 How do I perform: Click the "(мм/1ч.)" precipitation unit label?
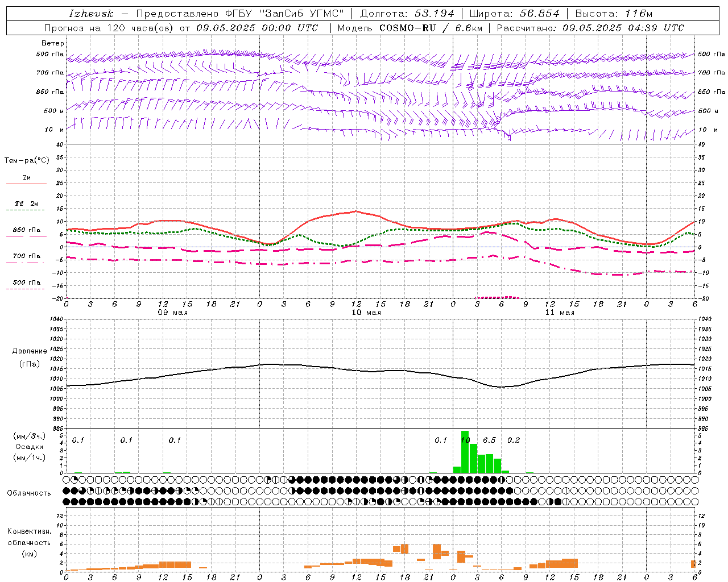[30, 458]
